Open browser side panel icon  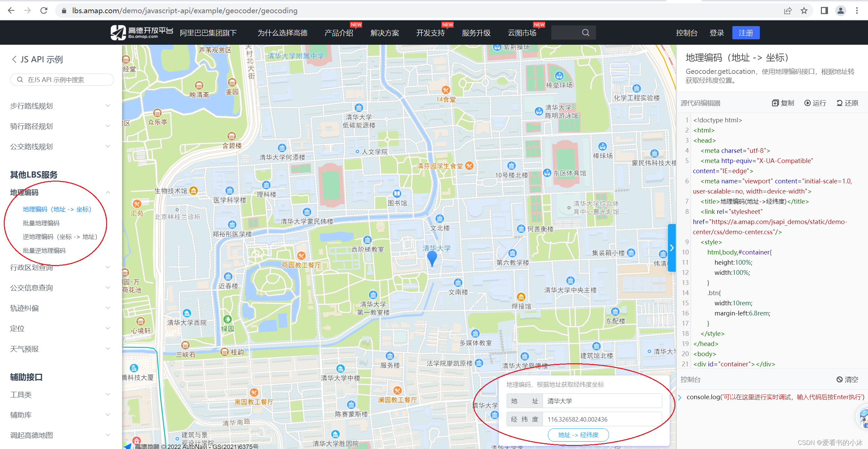click(824, 11)
